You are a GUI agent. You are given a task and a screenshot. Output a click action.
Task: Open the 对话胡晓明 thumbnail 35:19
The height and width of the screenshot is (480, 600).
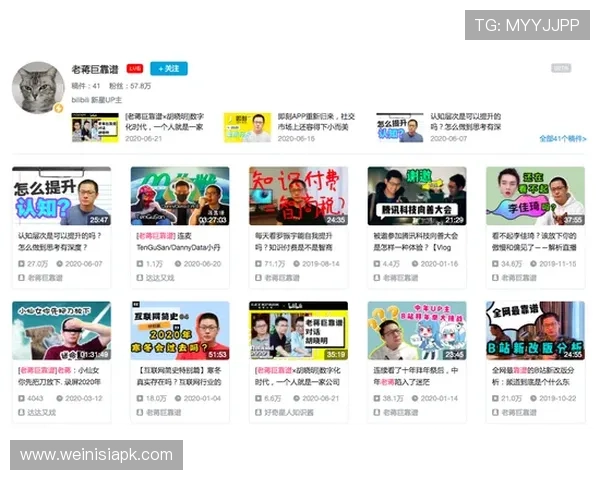(298, 331)
